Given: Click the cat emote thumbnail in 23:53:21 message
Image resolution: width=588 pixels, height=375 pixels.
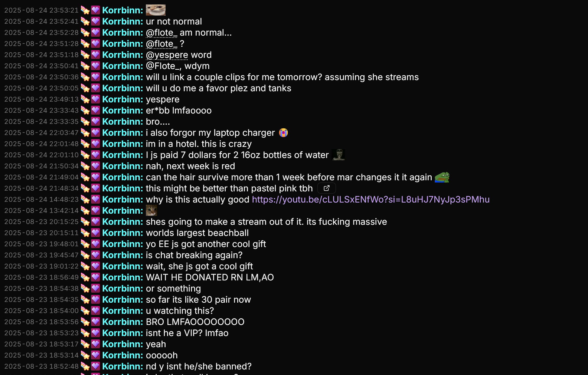Looking at the screenshot, I should 156,10.
